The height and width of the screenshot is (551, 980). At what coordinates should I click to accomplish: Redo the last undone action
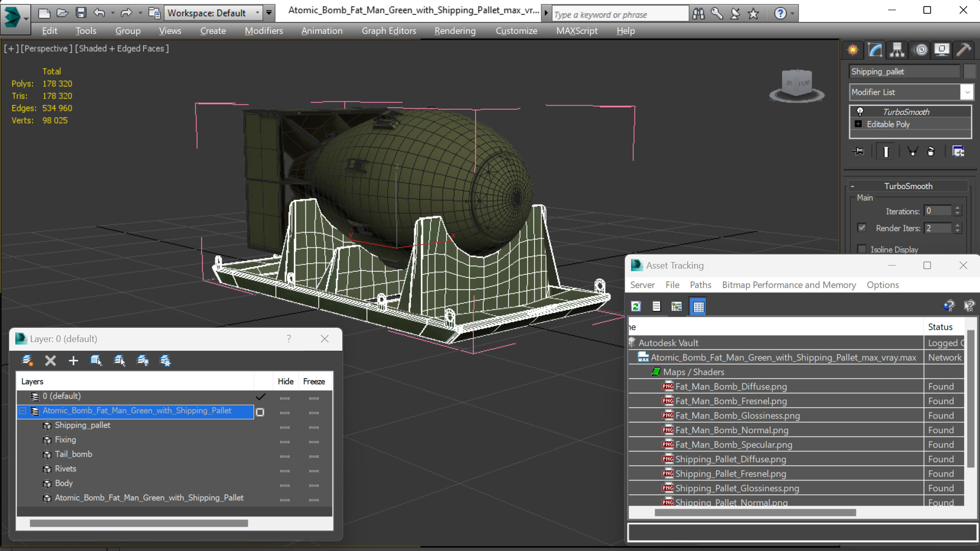click(x=126, y=13)
